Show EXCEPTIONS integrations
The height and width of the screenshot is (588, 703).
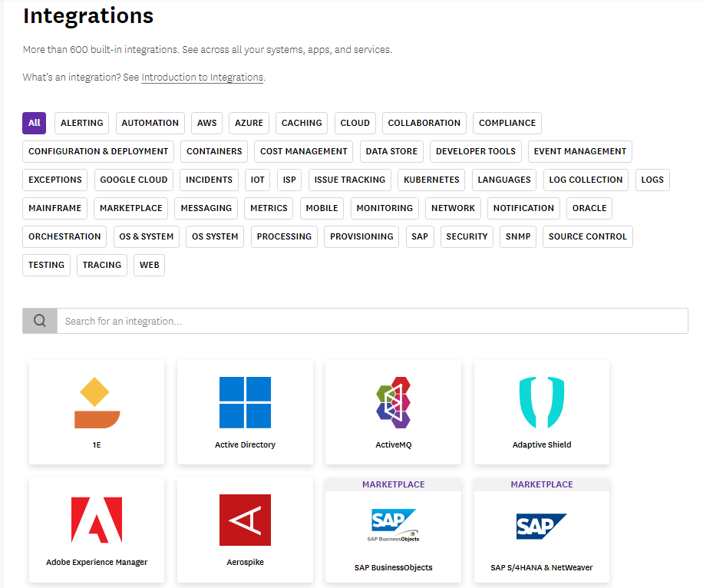pos(55,180)
